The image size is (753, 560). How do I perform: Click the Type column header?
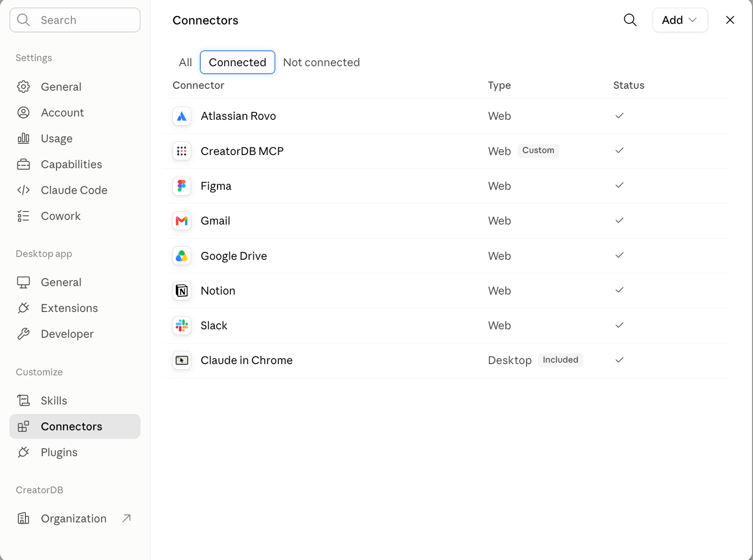tap(499, 86)
